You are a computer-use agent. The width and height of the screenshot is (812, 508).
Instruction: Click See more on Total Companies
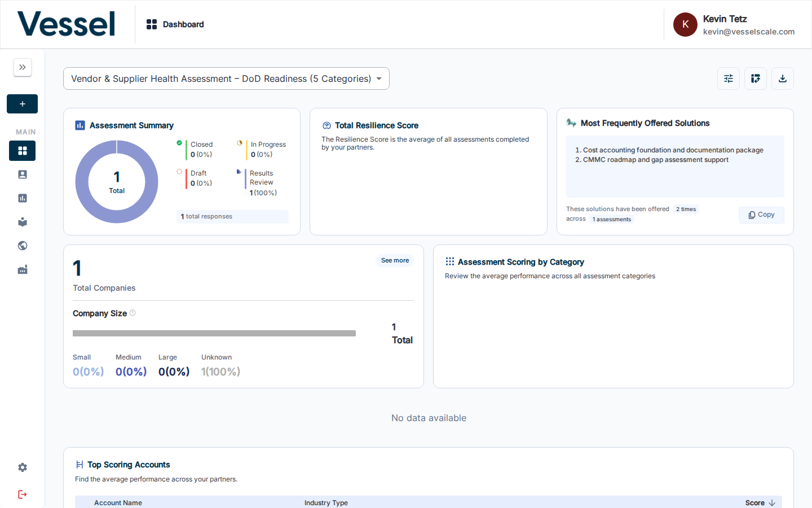click(395, 260)
